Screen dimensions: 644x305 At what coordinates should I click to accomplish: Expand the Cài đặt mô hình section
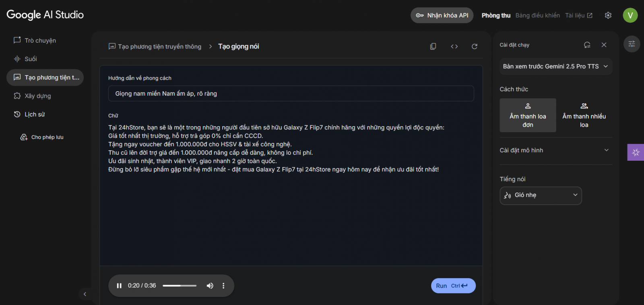[x=555, y=150]
